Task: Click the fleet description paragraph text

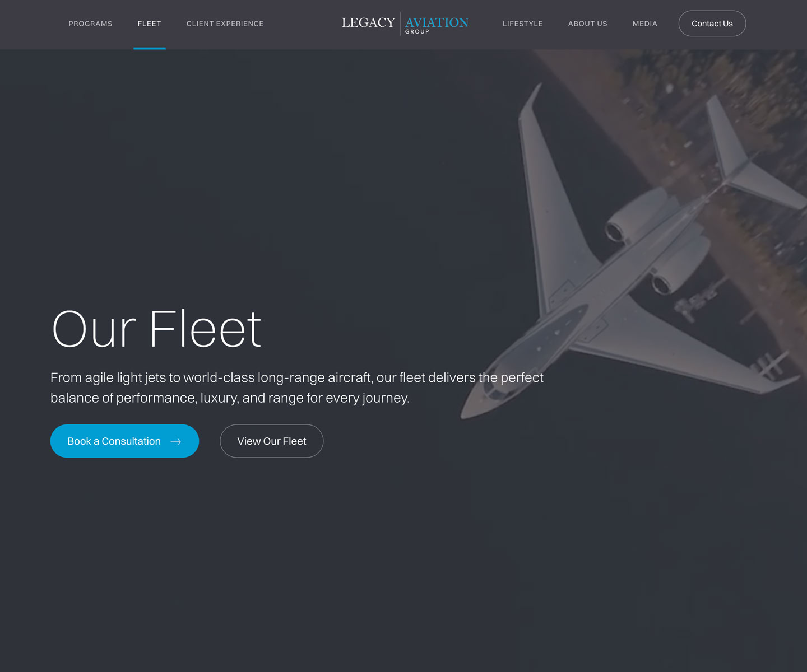Action: [x=297, y=388]
